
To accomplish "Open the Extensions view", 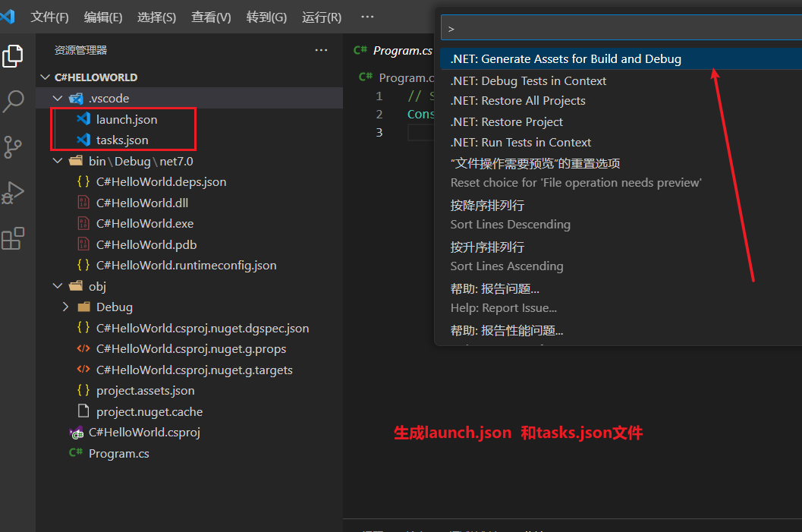I will point(13,238).
